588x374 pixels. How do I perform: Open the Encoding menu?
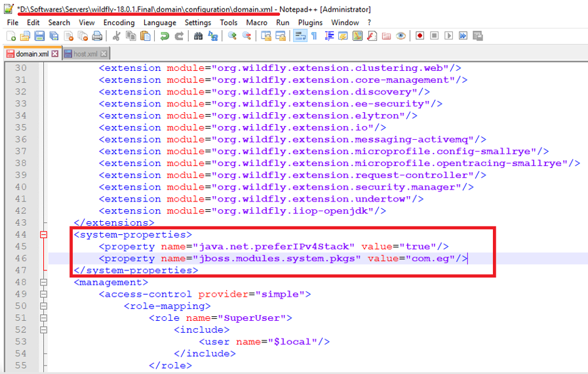(119, 22)
